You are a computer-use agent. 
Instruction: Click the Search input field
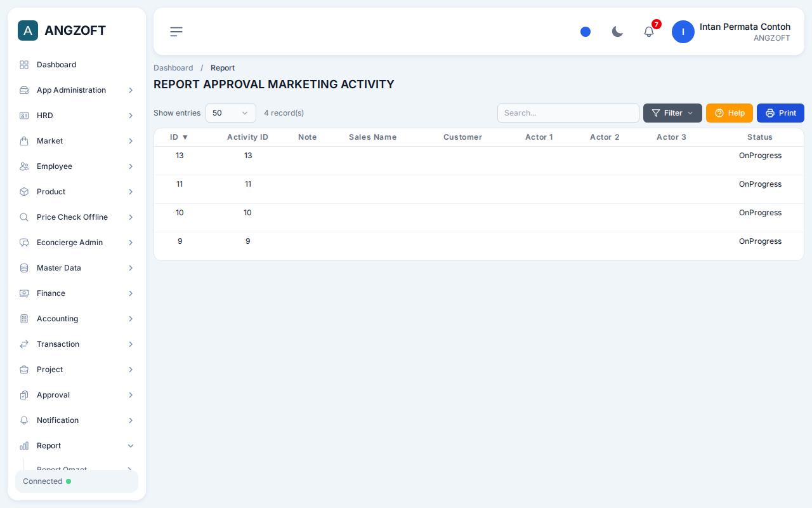568,113
